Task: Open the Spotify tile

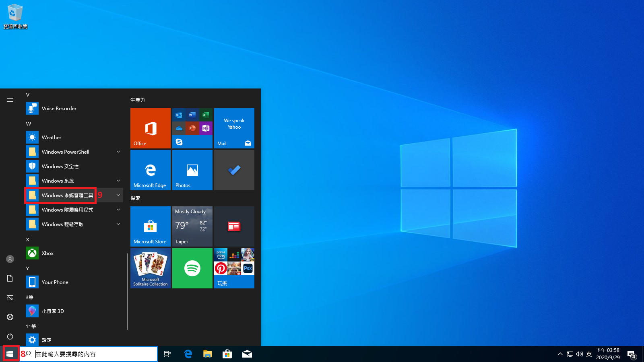Action: (192, 268)
